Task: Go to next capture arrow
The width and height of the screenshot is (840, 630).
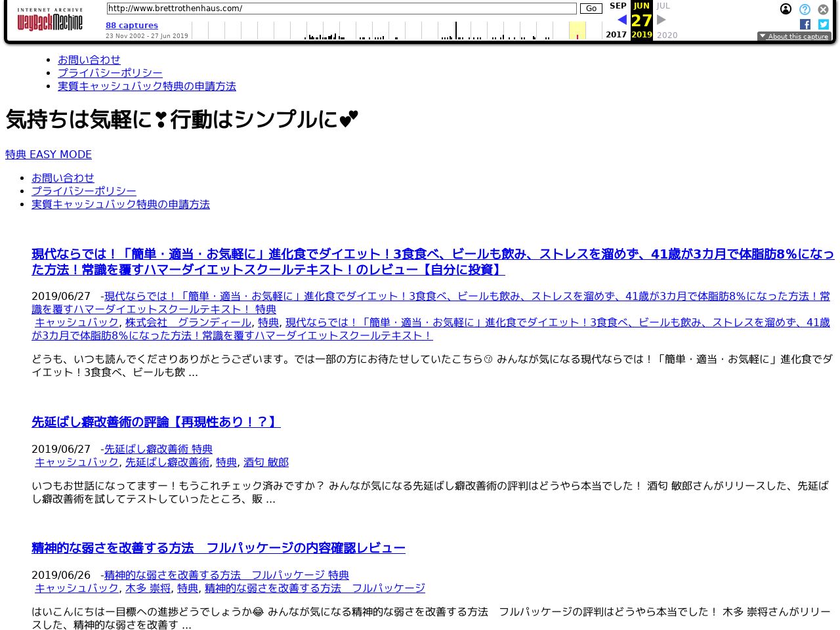Action: [x=661, y=20]
